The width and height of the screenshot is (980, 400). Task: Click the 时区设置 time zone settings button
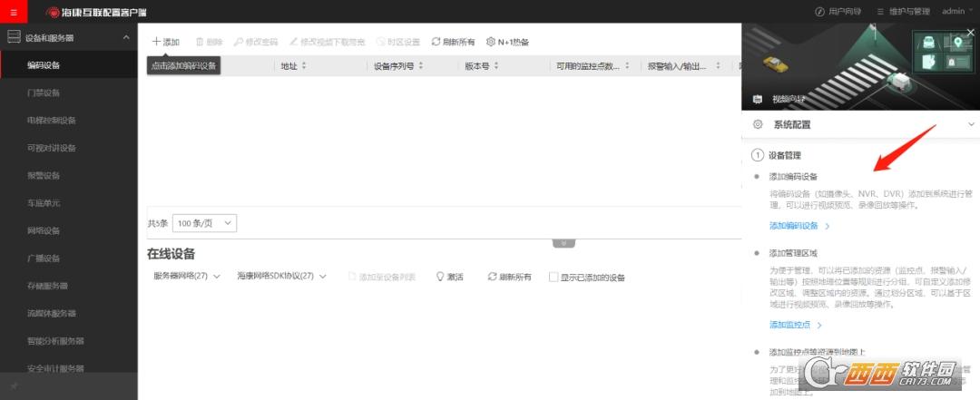pos(398,42)
